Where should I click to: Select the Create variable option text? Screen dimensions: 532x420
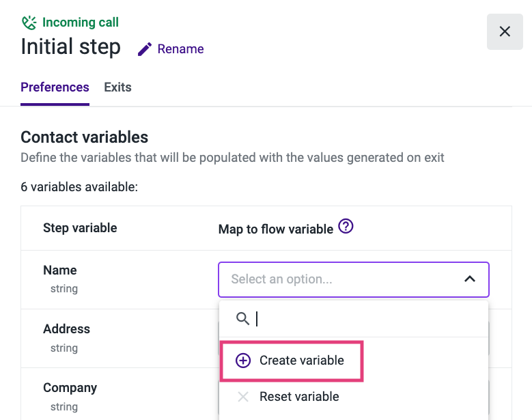[302, 361]
